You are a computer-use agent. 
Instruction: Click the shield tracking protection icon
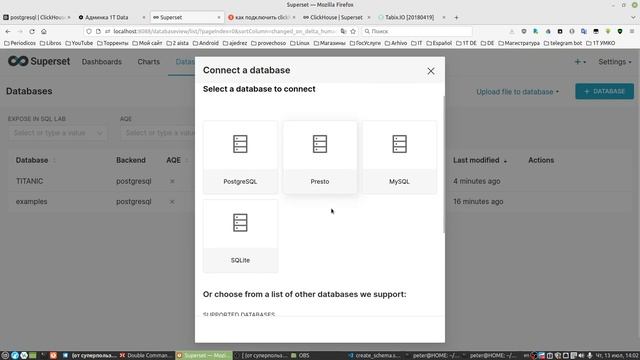tap(89, 31)
